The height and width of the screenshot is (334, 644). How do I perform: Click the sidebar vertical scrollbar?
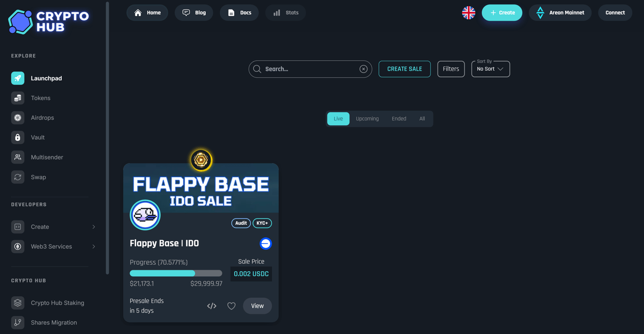click(x=107, y=138)
